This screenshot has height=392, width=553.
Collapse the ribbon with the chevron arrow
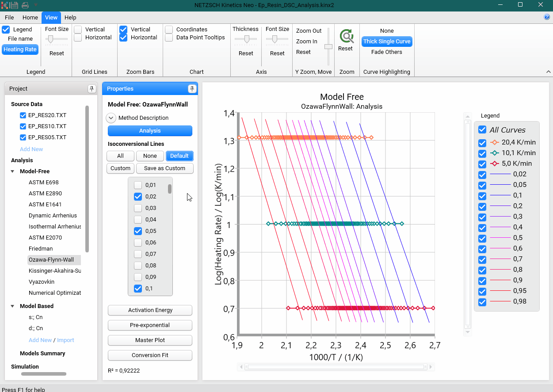[x=548, y=72]
